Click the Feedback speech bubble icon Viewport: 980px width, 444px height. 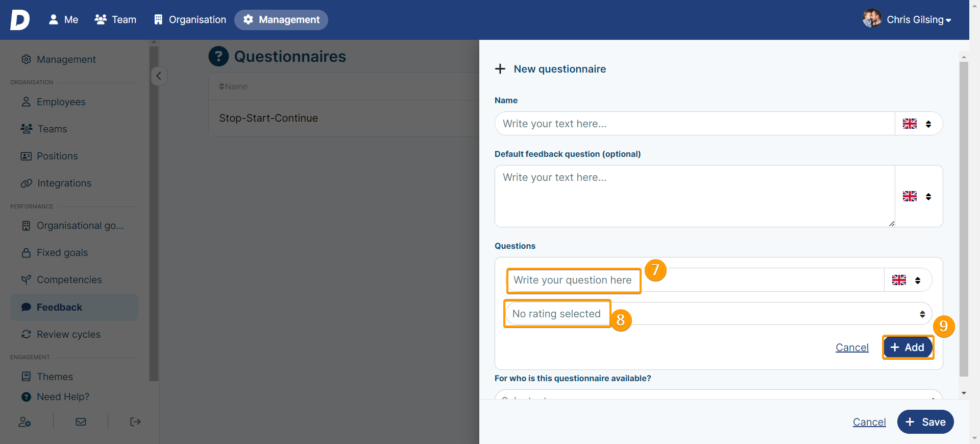(x=26, y=307)
